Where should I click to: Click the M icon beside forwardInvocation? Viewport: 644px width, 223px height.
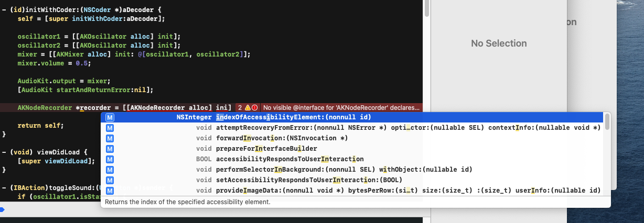(110, 138)
